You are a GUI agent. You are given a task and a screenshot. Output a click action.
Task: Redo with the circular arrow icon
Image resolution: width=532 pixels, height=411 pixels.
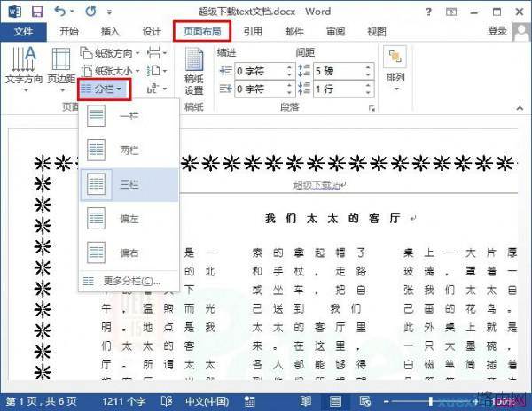90,12
